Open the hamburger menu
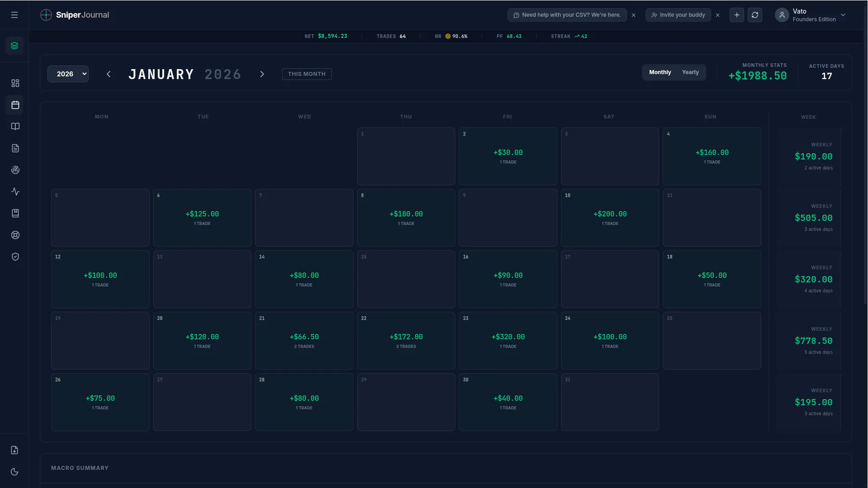 (14, 15)
